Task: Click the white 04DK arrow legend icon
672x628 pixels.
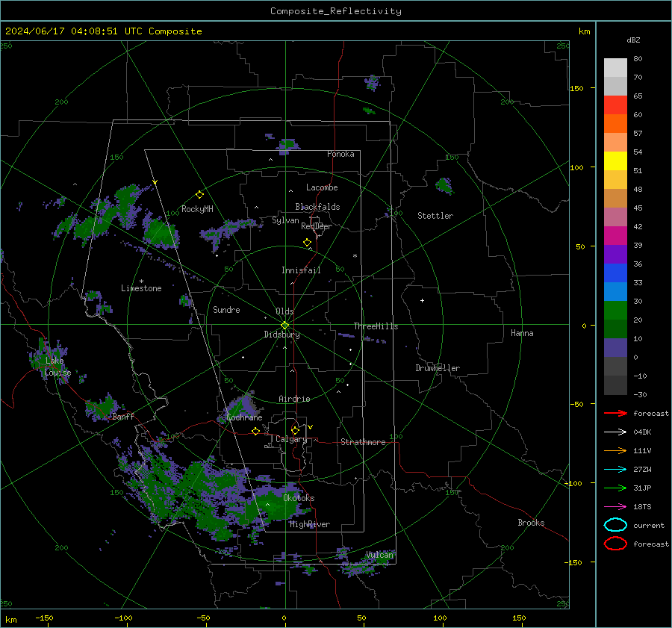Action: coord(615,432)
